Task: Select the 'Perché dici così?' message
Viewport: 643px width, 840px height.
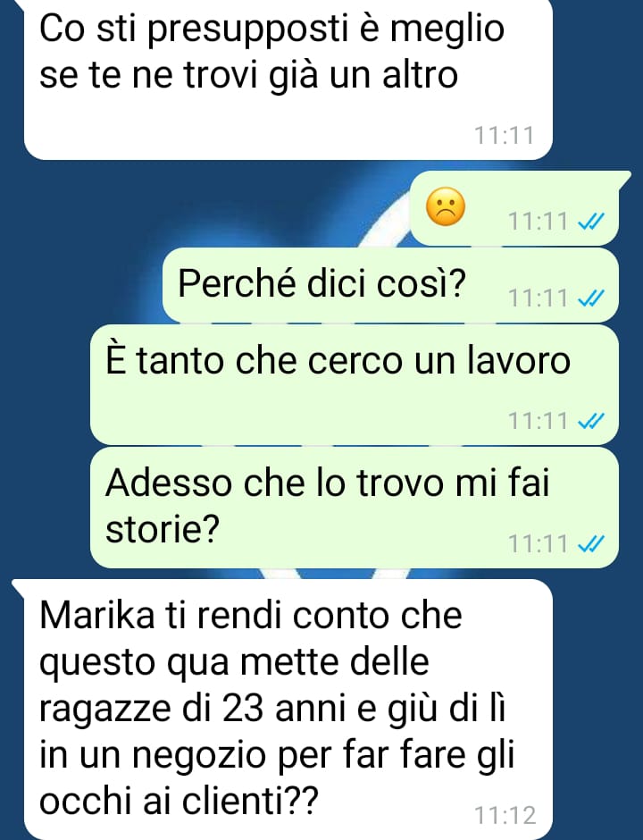Action: pyautogui.click(x=390, y=284)
